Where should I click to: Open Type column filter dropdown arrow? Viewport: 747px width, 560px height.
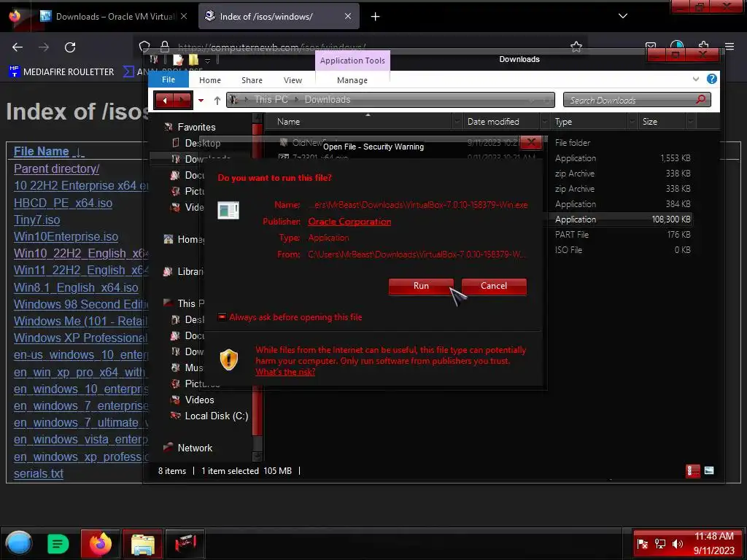point(632,122)
